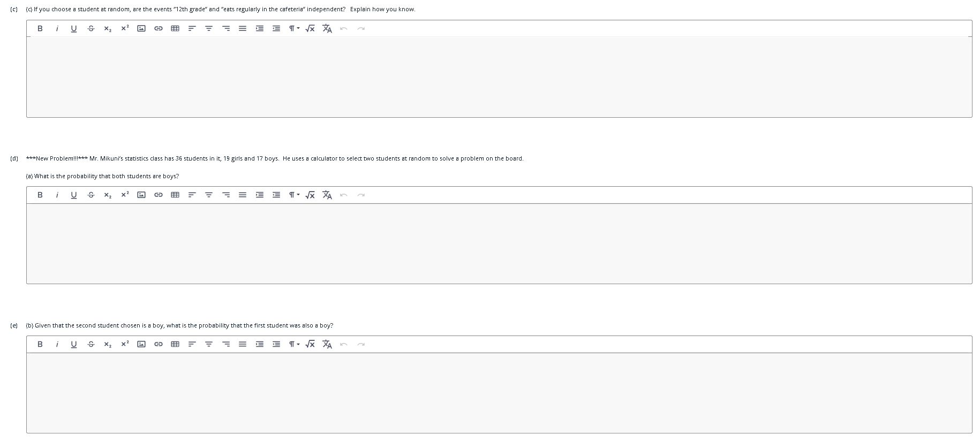This screenshot has width=980, height=442.
Task: Redo the edit in question (e) editor
Action: tap(361, 344)
